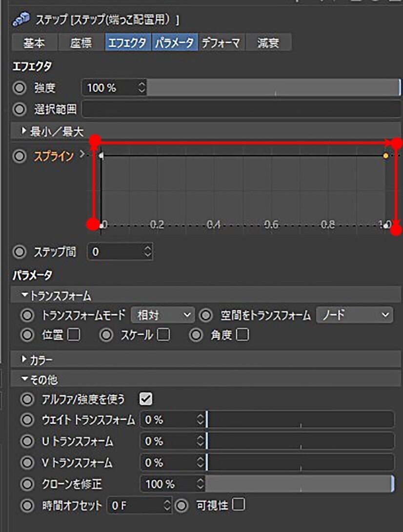403x532 pixels.
Task: Switch to the 減衰 tab
Action: tap(268, 42)
